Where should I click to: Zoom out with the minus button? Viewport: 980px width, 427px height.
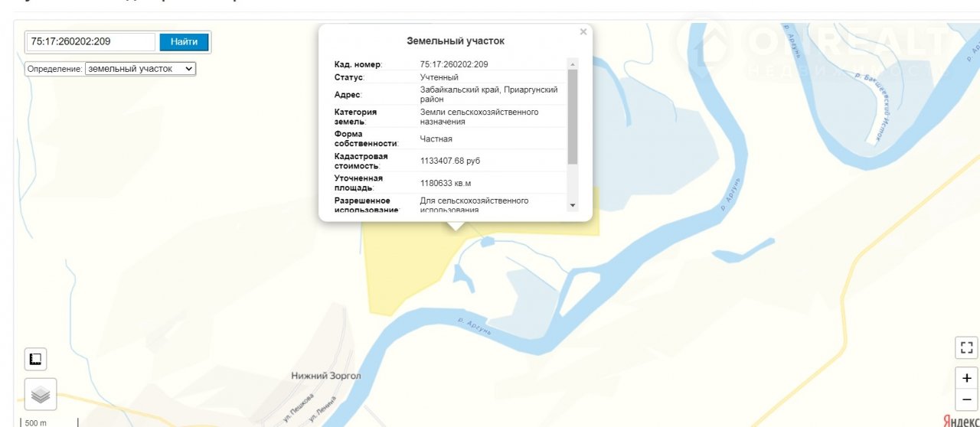967,399
